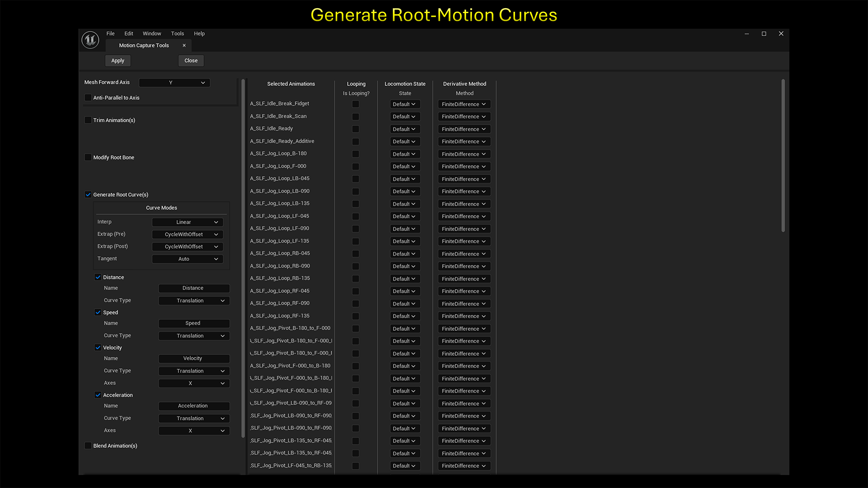
Task: Click the Unreal Engine logo icon
Action: [x=90, y=40]
